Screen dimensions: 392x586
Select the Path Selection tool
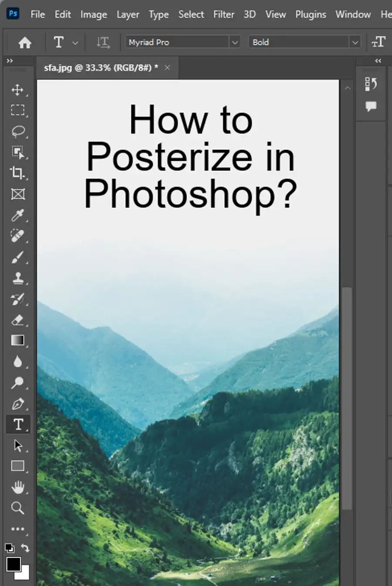click(x=17, y=445)
